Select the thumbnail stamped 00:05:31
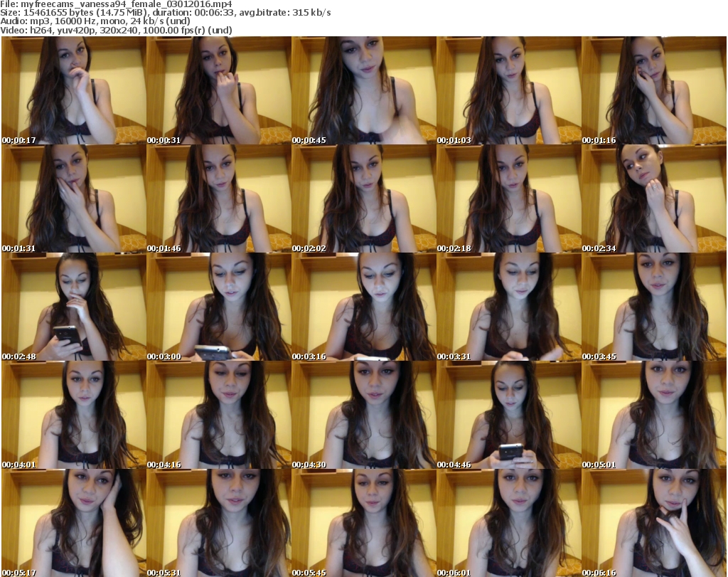This screenshot has width=728, height=577. (x=219, y=523)
